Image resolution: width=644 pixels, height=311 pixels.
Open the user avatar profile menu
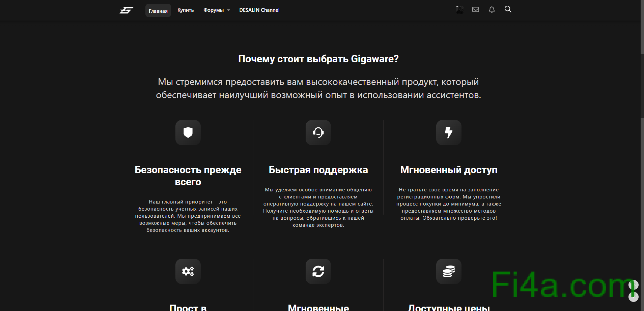point(459,10)
